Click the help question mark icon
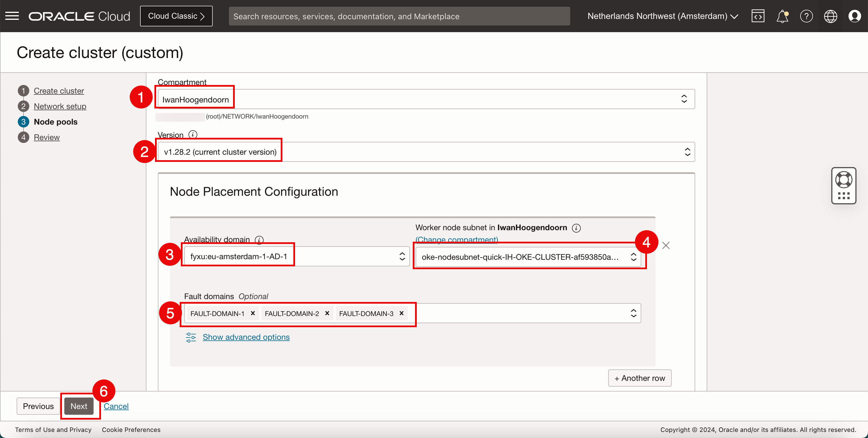This screenshot has width=868, height=438. (x=806, y=16)
